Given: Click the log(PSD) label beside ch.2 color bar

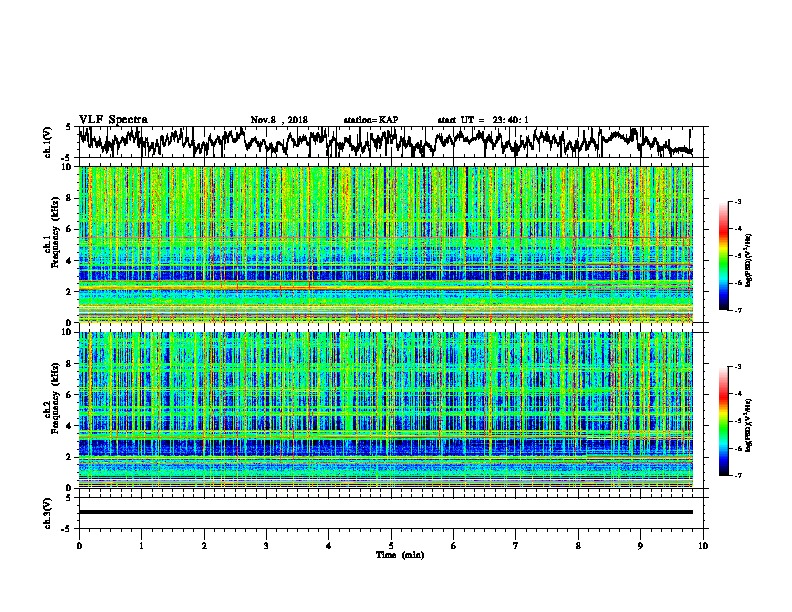Looking at the screenshot, I should [x=749, y=425].
